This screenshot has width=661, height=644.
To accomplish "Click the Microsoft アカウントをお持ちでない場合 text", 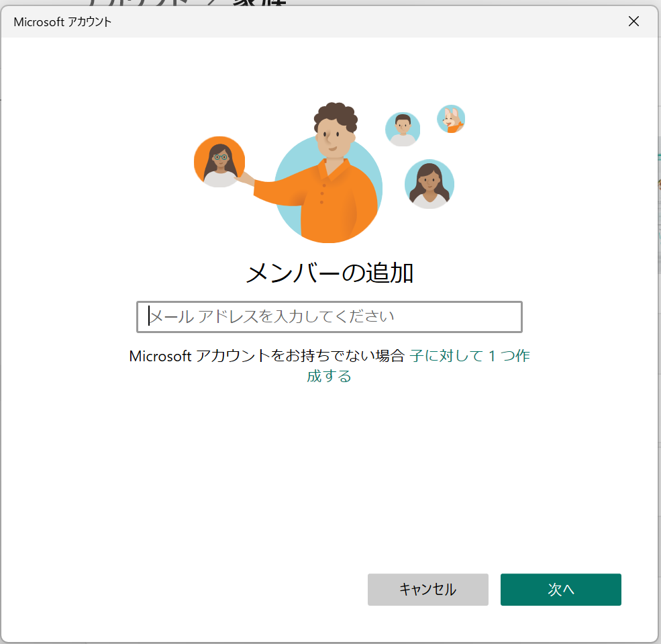I will point(266,356).
